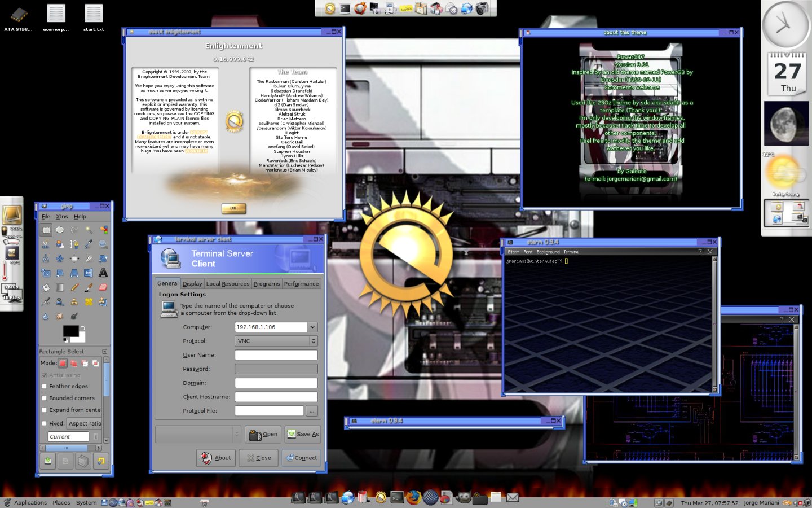The image size is (812, 508).
Task: Select the Bucket Fill tool
Action: pos(46,287)
